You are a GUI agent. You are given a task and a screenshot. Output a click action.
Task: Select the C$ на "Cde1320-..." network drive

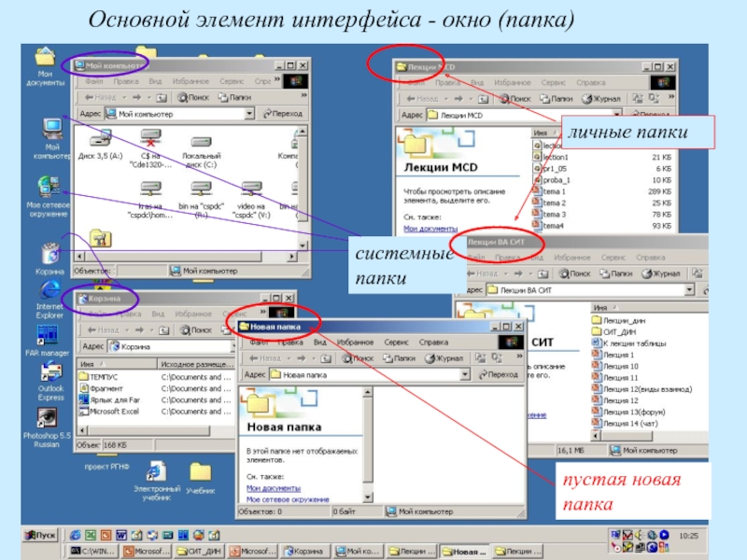pyautogui.click(x=150, y=148)
